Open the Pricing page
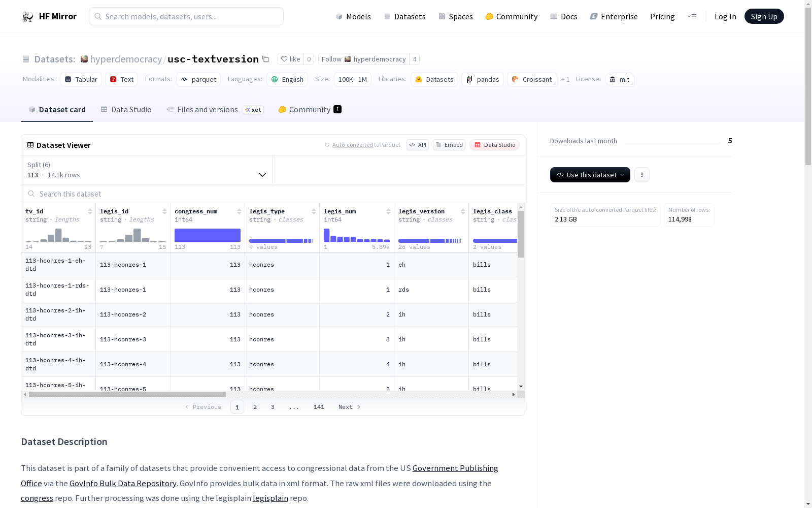This screenshot has width=812, height=508. point(662,16)
